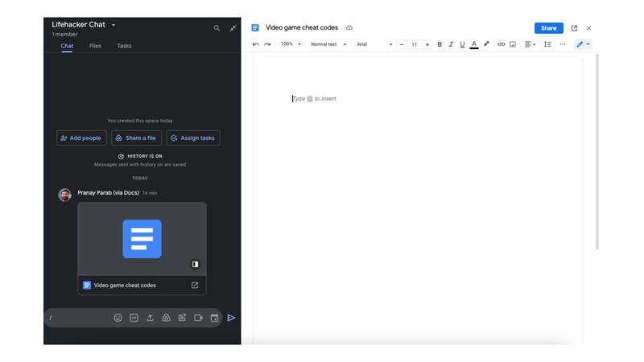Screen dimensions: 644x362
Task: Show more toolbar options
Action: pyautogui.click(x=563, y=44)
